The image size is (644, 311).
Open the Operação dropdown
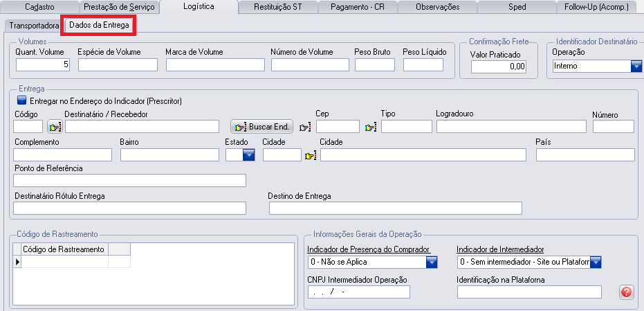636,66
